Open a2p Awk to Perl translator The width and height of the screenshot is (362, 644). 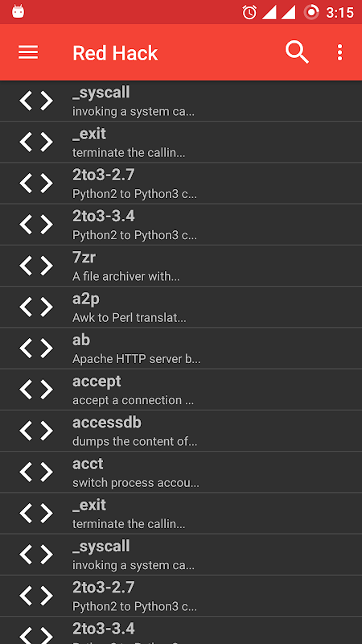click(x=181, y=307)
